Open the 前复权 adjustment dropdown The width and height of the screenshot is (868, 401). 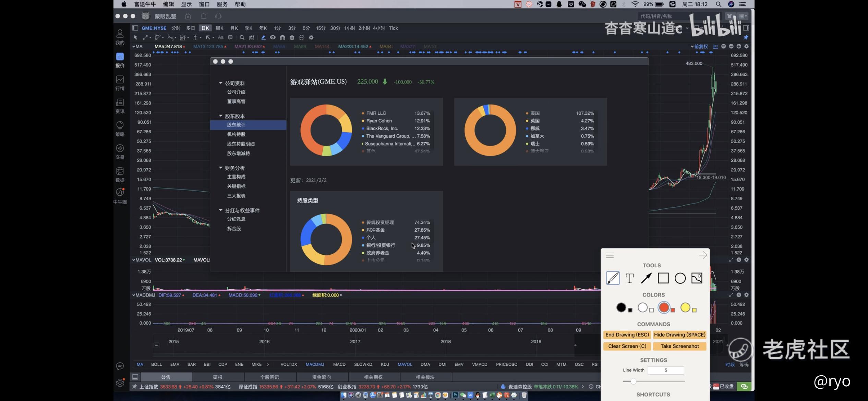tap(699, 46)
